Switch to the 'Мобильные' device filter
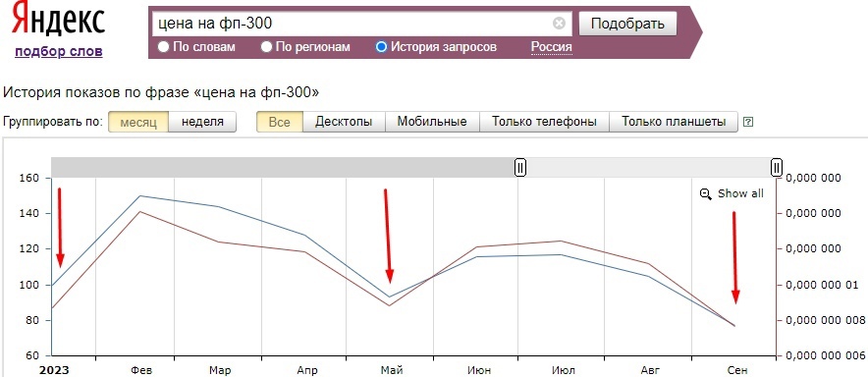Screen dimensions: 868x377 click(x=432, y=122)
